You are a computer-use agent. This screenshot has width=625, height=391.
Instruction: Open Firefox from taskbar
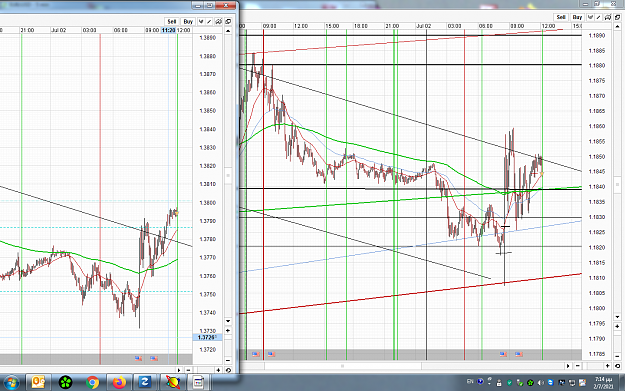coord(119,383)
